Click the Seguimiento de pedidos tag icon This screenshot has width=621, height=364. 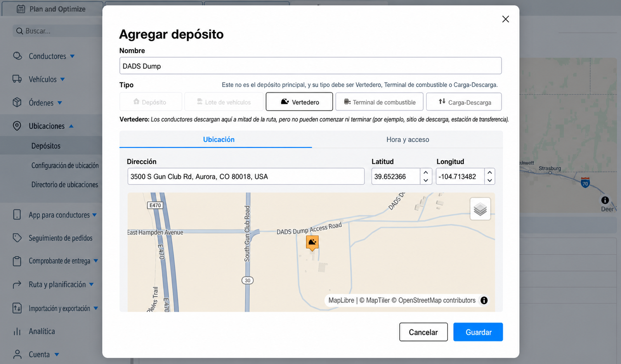(17, 237)
